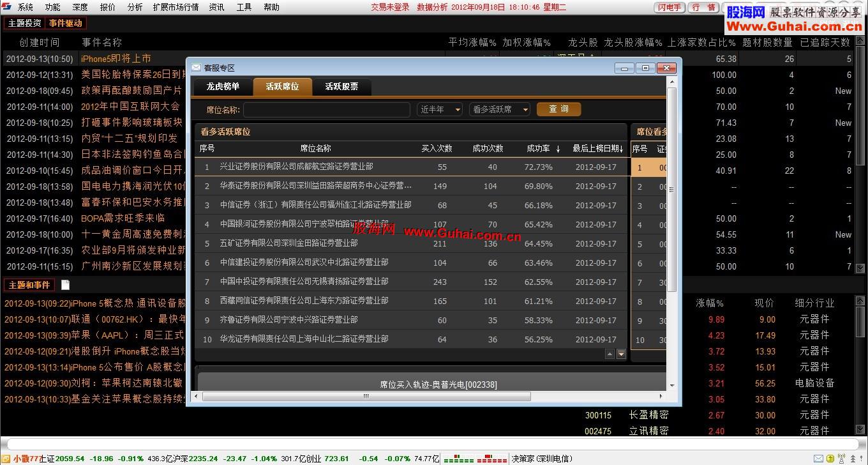Click dialog vertical scrollbar down arrow
868x465 pixels.
click(x=671, y=385)
